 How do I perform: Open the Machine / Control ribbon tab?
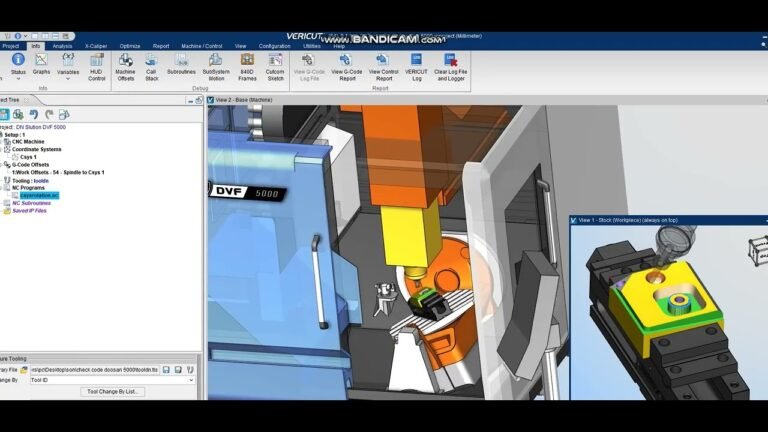(x=201, y=46)
